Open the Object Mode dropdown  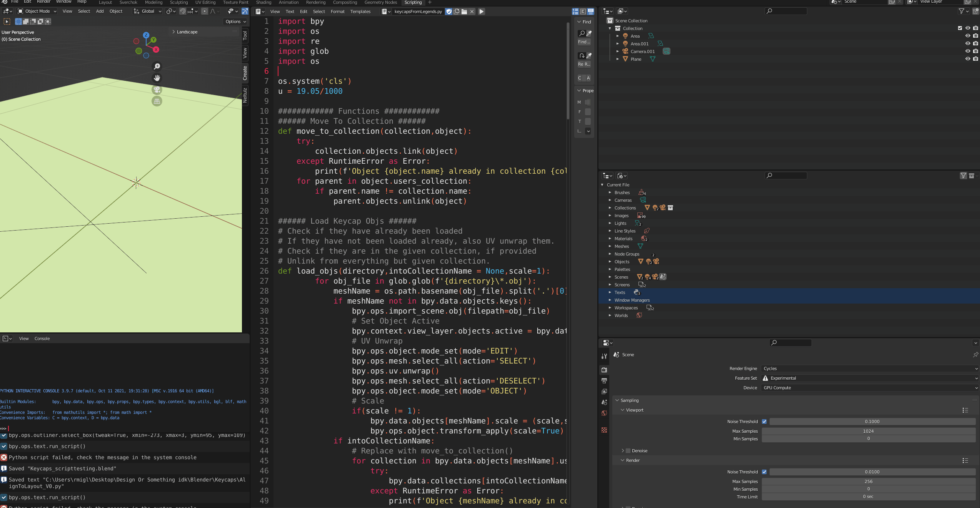tap(37, 11)
